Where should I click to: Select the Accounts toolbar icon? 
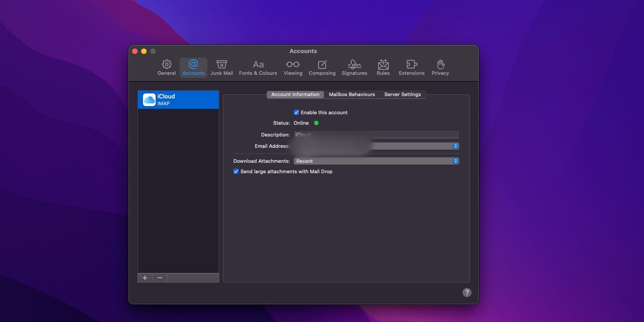[x=193, y=67]
